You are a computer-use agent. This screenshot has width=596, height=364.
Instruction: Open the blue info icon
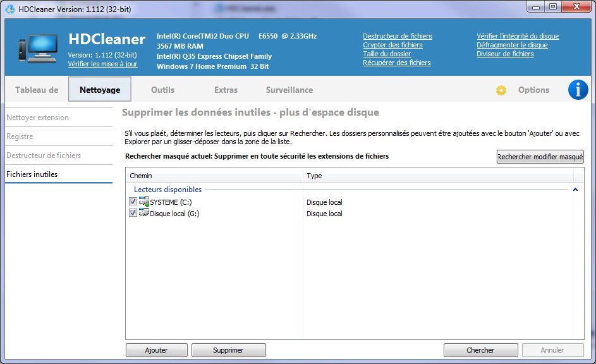coord(578,90)
